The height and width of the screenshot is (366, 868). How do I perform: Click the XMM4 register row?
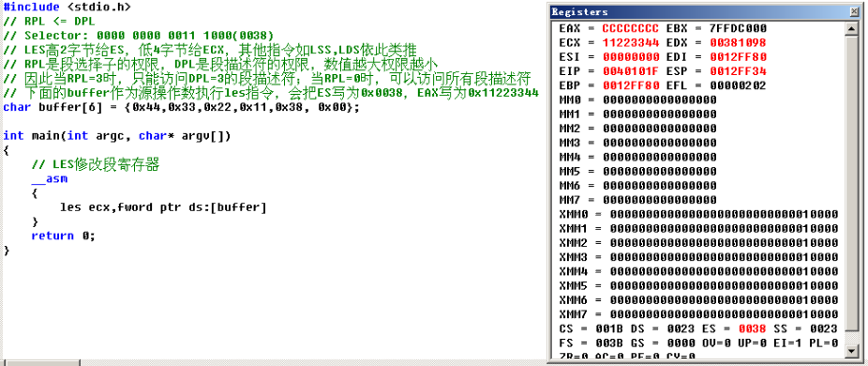698,271
